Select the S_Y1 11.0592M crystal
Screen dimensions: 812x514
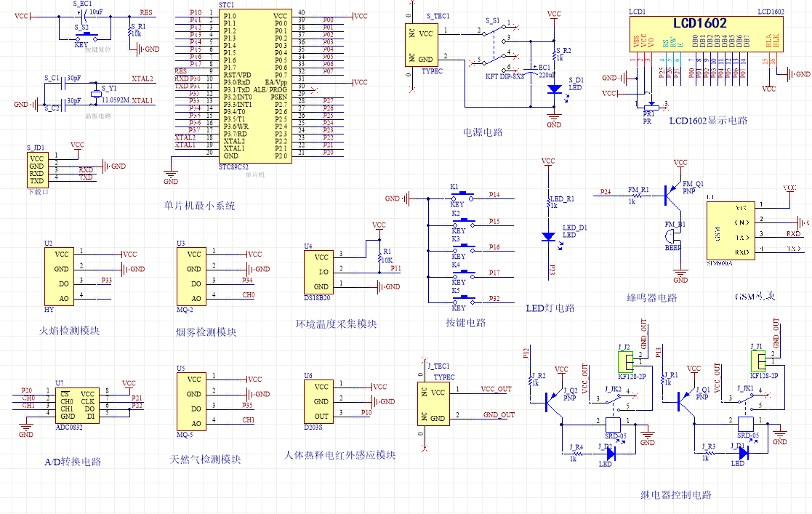pyautogui.click(x=96, y=94)
